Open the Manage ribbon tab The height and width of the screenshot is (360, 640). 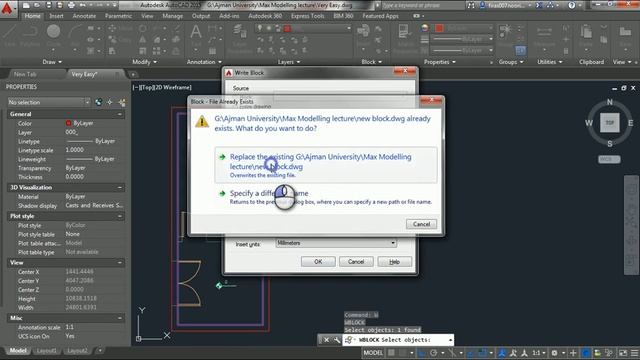coord(173,16)
